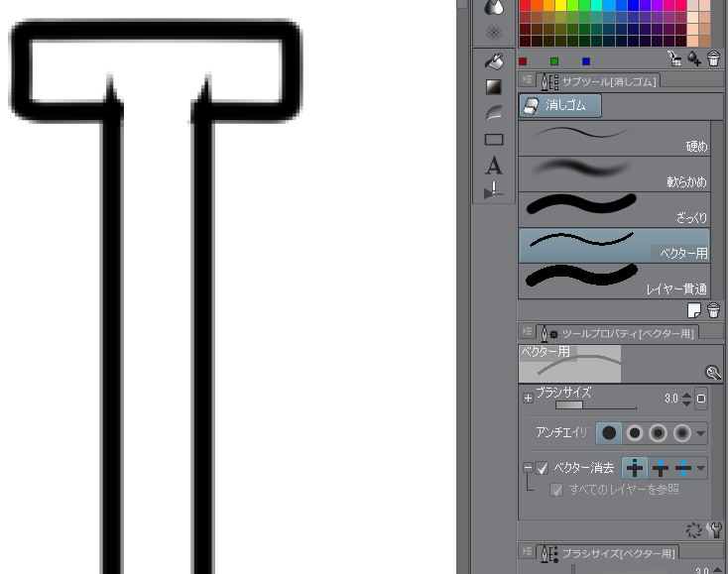
Task: Select the Contour line tool
Action: coord(494,113)
